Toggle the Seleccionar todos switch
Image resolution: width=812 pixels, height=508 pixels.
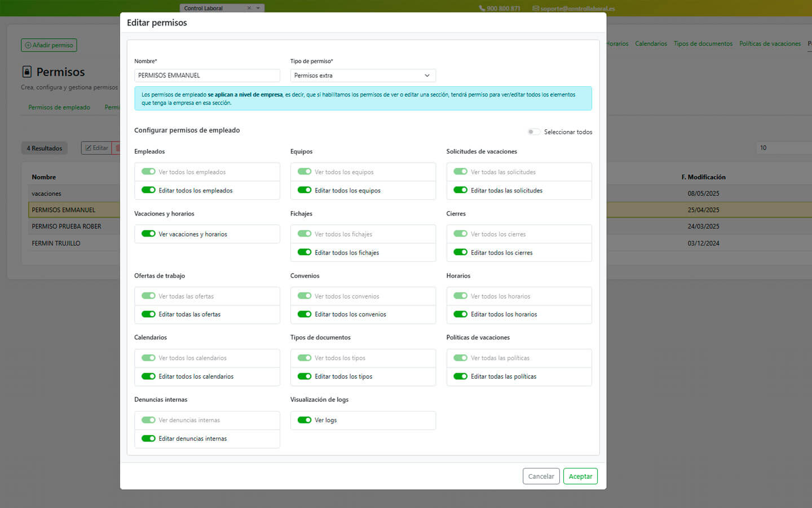click(533, 132)
